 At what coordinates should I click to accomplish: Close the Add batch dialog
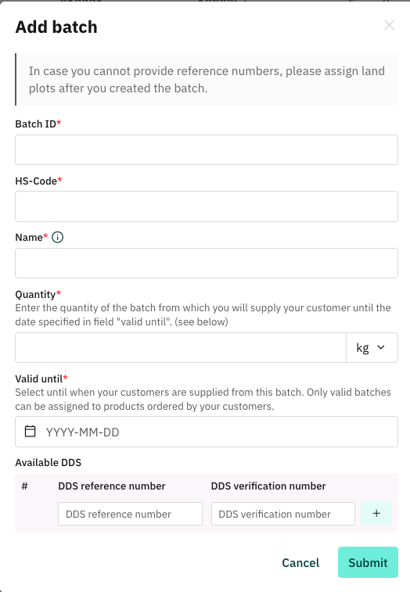pyautogui.click(x=389, y=25)
